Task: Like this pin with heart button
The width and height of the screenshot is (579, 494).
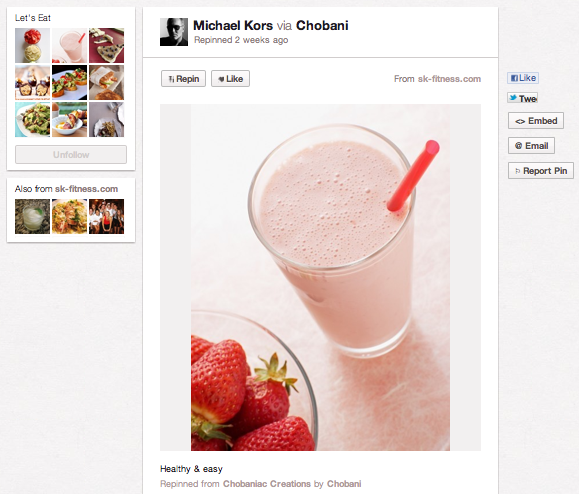Action: tap(230, 79)
